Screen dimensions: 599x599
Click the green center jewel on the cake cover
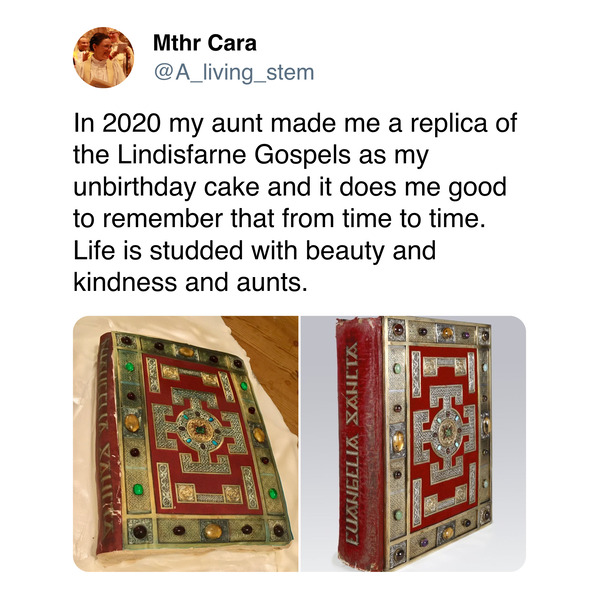[x=200, y=430]
